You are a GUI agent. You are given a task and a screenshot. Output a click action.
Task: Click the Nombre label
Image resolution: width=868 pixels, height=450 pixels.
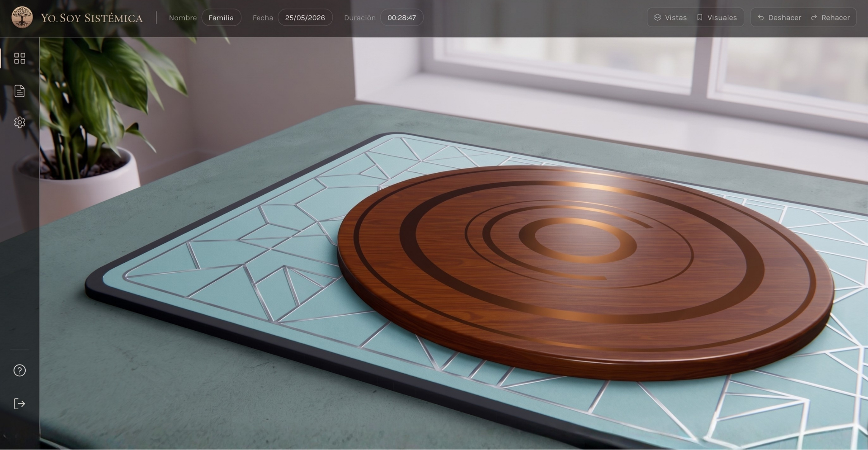pos(183,18)
